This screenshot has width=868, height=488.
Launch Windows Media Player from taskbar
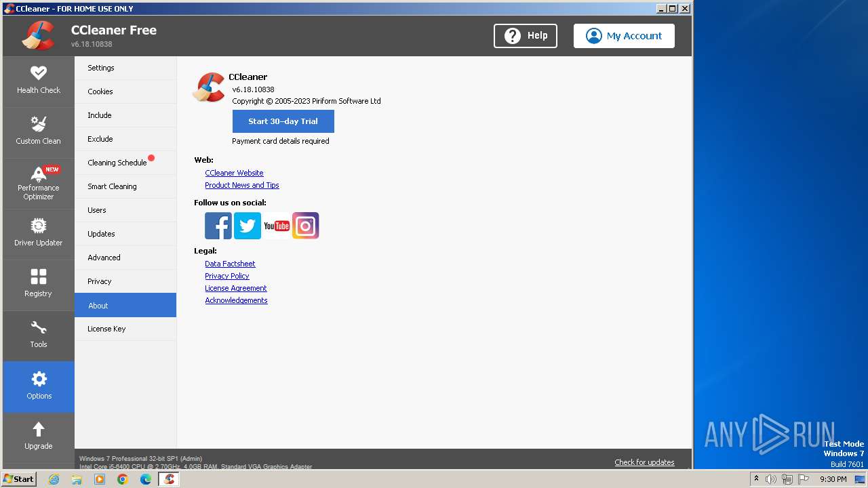coord(100,479)
